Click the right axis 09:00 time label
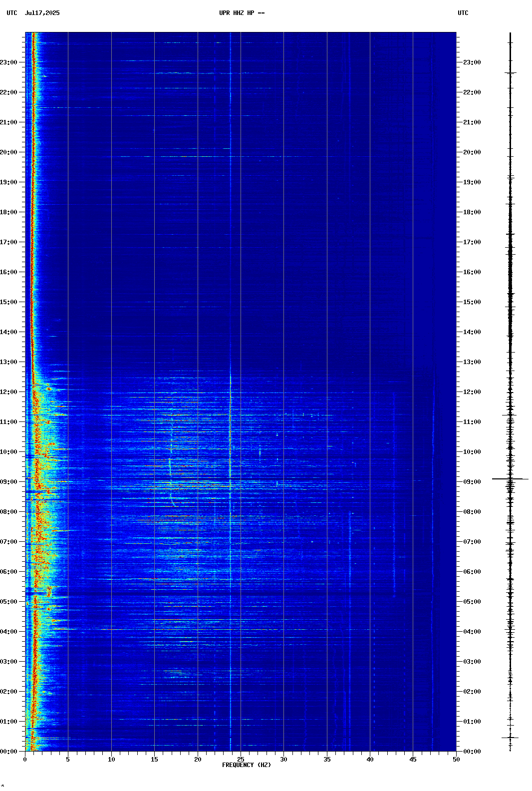The width and height of the screenshot is (532, 791). tap(472, 482)
